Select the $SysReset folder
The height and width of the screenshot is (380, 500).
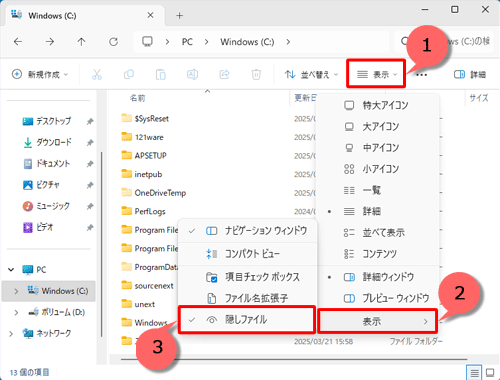(x=145, y=119)
